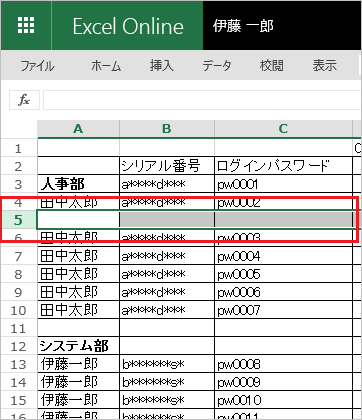Click serial number cell in row 9
The height and width of the screenshot is (420, 362).
(x=167, y=292)
